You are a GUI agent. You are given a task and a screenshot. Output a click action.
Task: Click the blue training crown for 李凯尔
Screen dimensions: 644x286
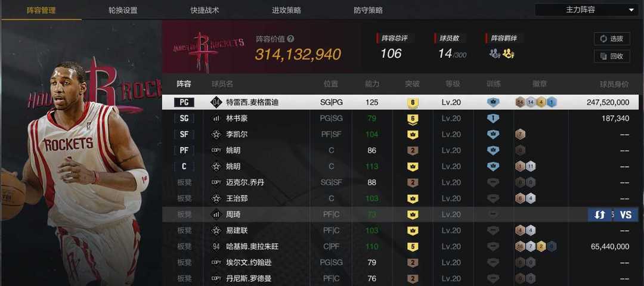pos(493,135)
